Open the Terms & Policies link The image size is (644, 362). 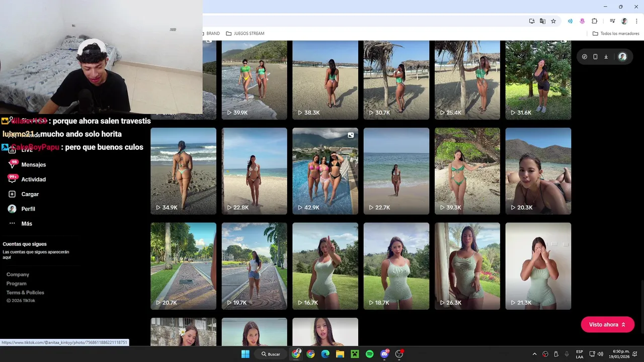click(x=25, y=293)
